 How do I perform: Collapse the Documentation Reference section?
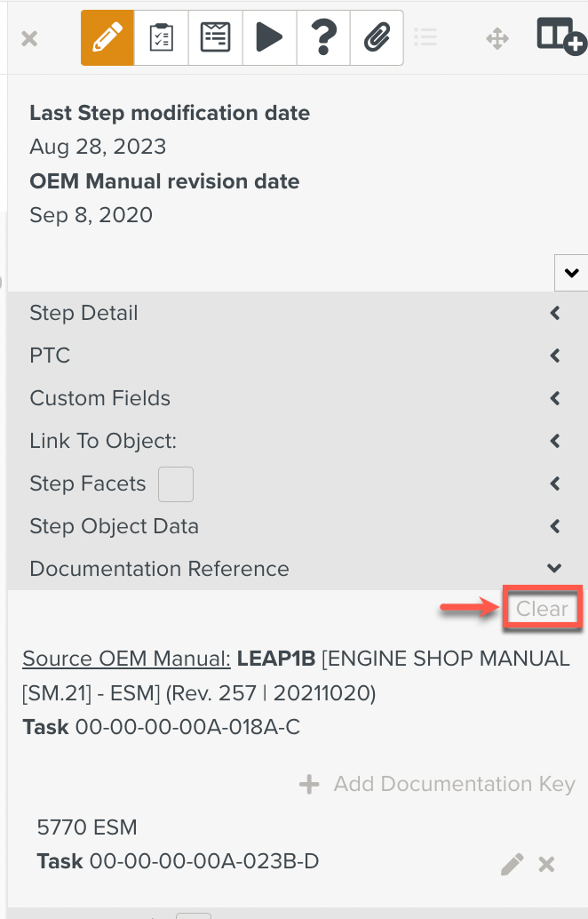click(297, 569)
